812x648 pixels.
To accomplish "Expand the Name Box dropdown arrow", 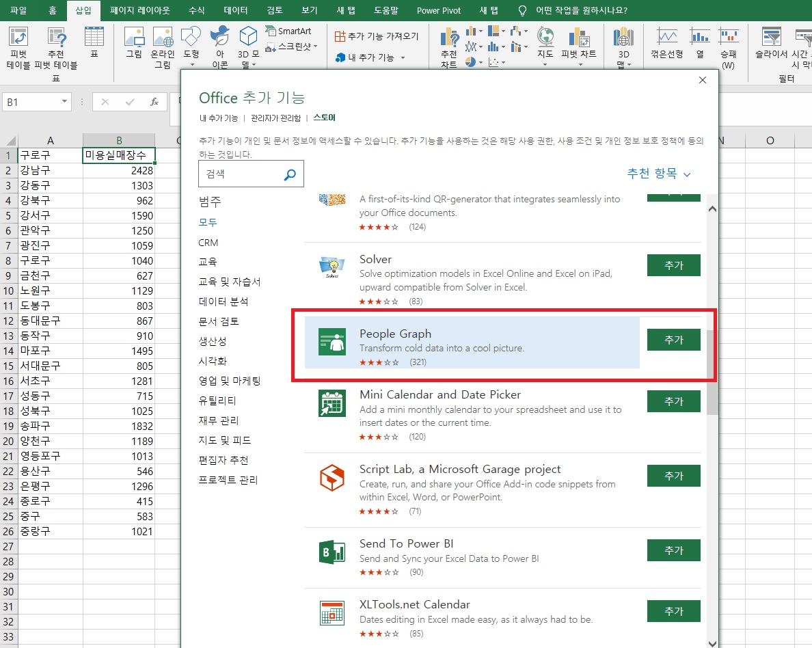I will (x=64, y=102).
